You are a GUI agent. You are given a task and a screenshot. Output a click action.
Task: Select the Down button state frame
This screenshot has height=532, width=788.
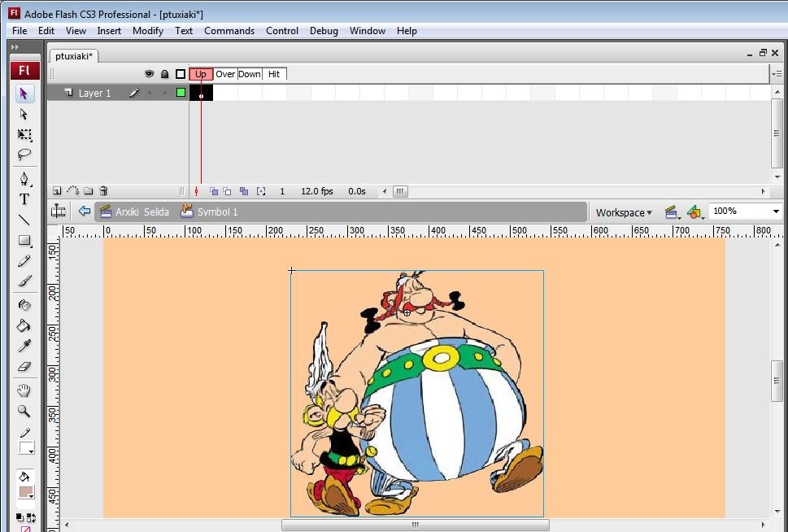250,74
